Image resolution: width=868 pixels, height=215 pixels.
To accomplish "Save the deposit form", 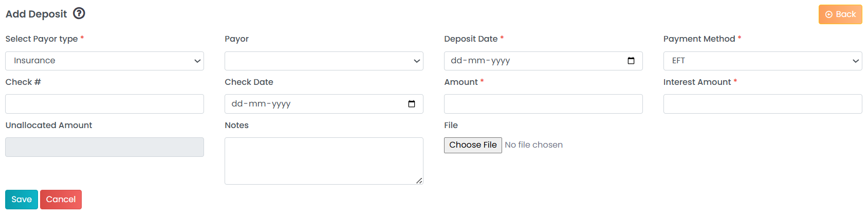I will coord(22,200).
